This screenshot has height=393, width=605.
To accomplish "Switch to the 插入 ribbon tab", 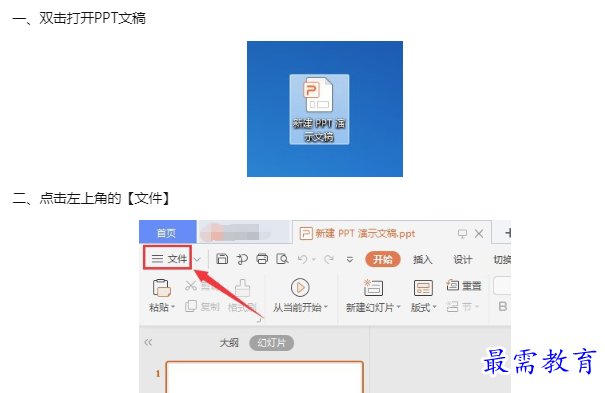I will (x=422, y=260).
